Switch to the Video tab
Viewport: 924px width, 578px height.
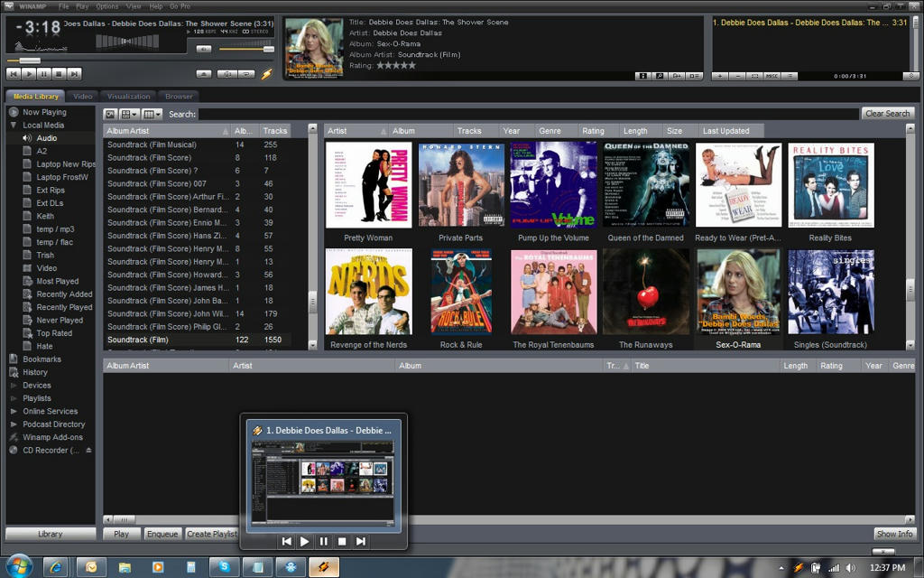(83, 96)
